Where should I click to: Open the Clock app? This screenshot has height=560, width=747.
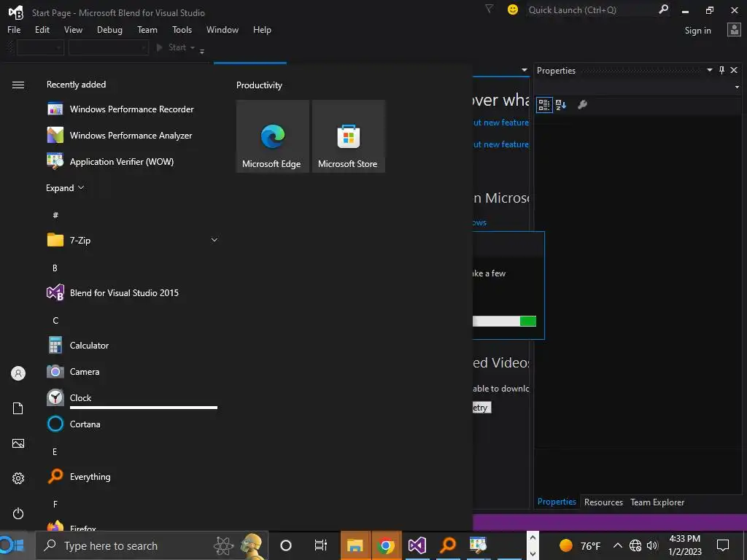[x=133, y=397]
